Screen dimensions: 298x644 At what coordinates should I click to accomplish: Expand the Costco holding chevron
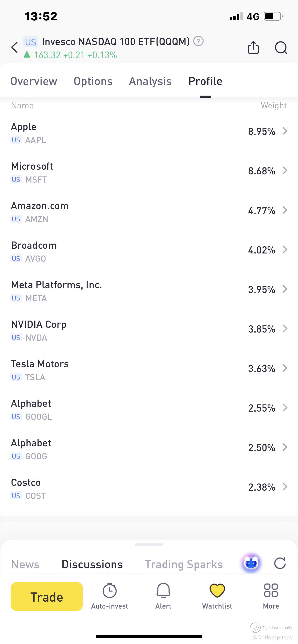pos(285,487)
